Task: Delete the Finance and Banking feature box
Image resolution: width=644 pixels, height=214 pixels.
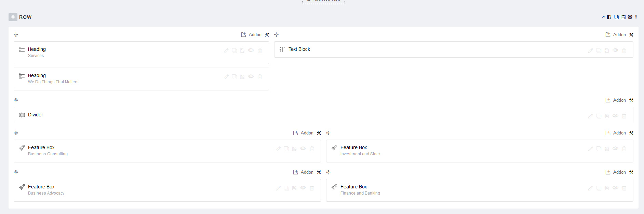Action: pyautogui.click(x=624, y=188)
